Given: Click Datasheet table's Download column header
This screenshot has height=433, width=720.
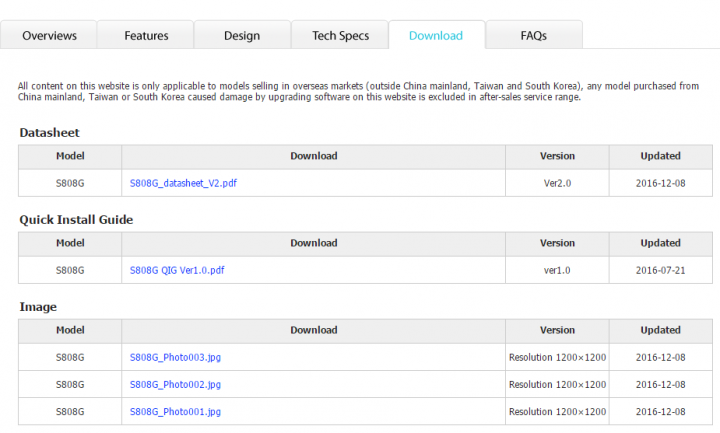Looking at the screenshot, I should [314, 156].
